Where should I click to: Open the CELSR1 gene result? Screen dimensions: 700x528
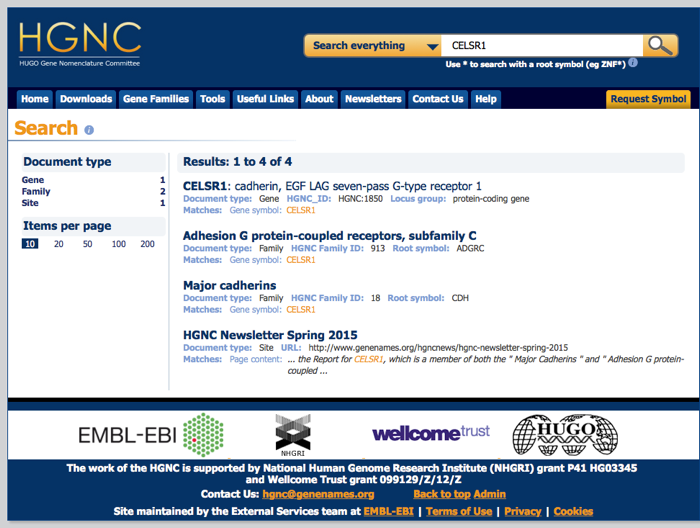[x=206, y=186]
